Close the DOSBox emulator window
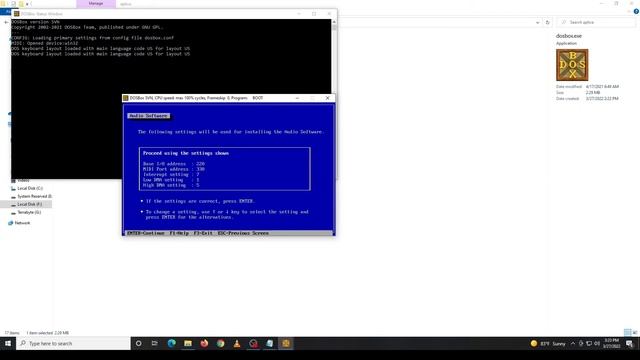The image size is (640, 360). (327, 98)
